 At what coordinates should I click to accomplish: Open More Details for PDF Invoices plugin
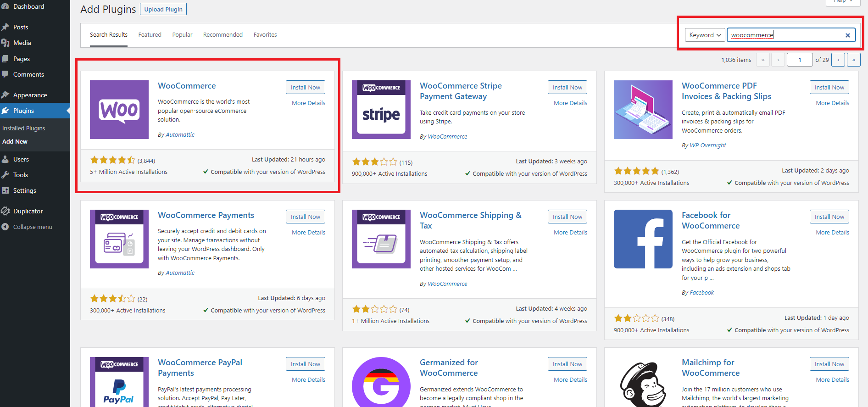coord(833,103)
